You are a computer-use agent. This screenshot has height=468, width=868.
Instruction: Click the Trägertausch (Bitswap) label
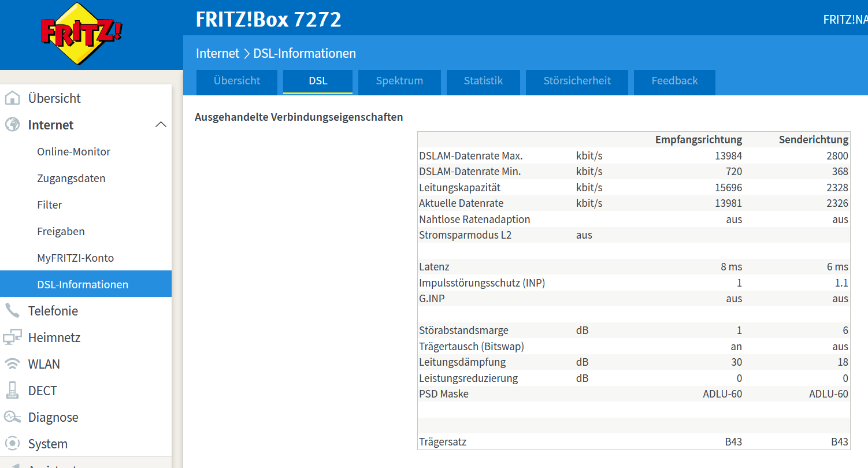pos(472,347)
